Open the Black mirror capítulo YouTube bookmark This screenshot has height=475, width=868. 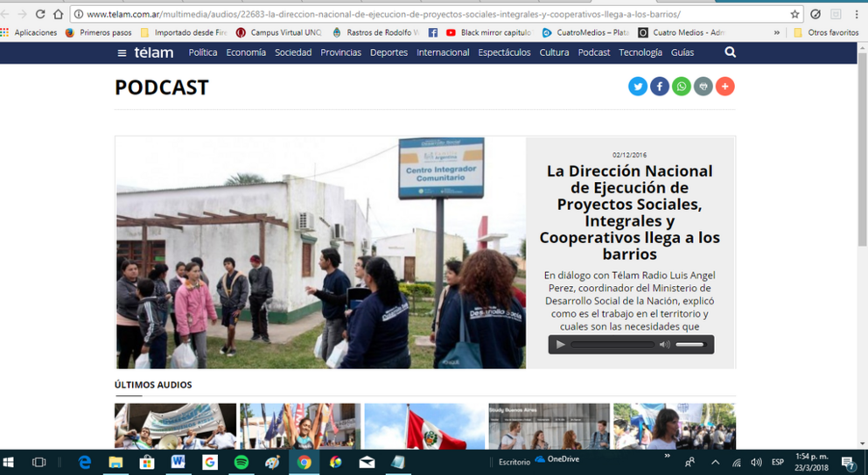point(489,32)
